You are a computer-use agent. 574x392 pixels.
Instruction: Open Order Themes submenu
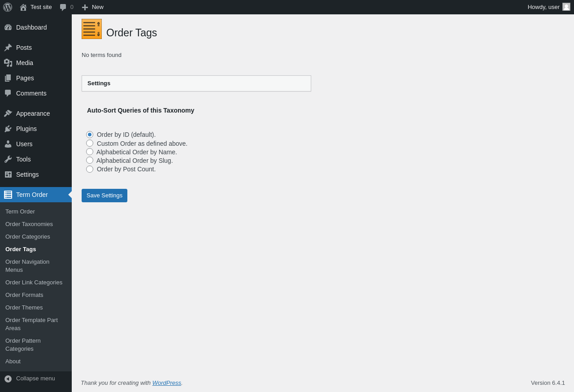24,308
